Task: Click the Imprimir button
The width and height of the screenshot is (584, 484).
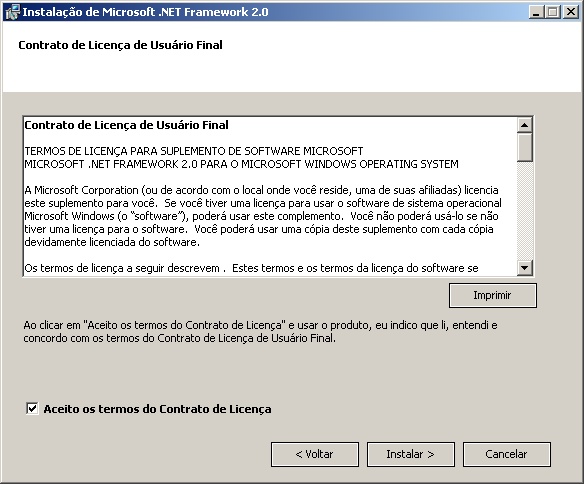Action: tap(492, 295)
